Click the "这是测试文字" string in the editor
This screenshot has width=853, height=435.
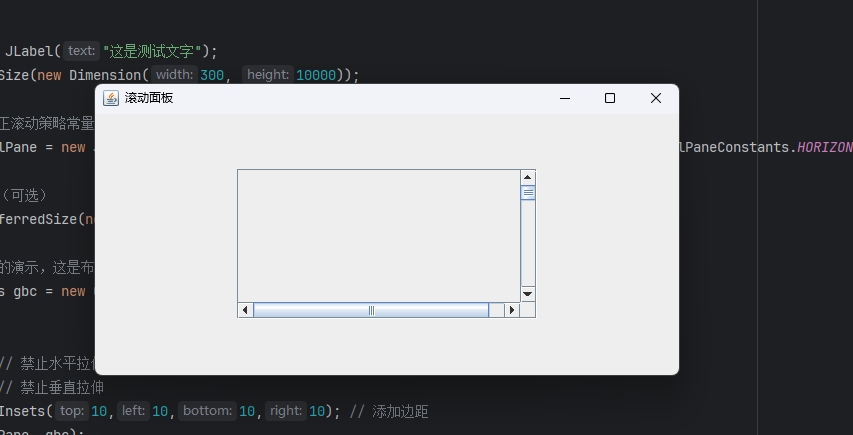pyautogui.click(x=152, y=52)
